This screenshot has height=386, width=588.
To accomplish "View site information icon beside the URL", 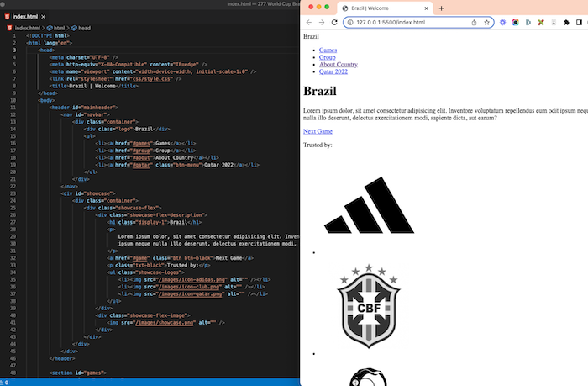I will [350, 23].
